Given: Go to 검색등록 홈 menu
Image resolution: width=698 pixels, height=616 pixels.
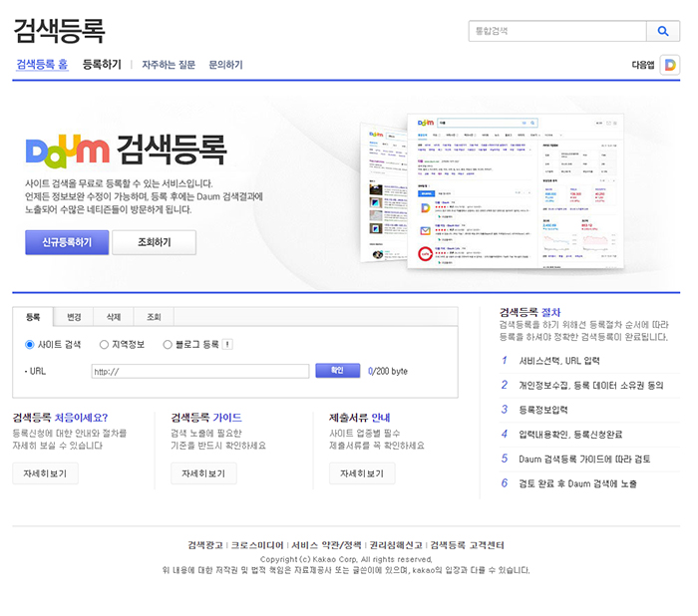Looking at the screenshot, I should pyautogui.click(x=42, y=65).
